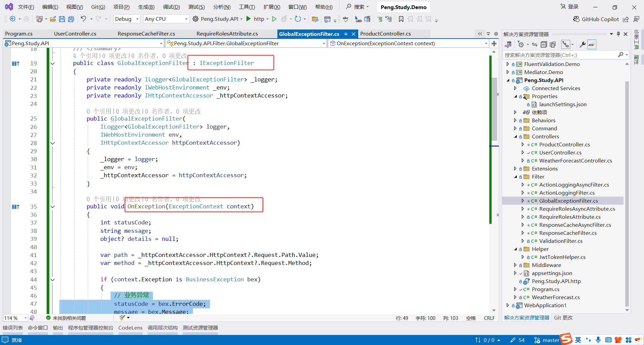Collapse the OnException method code block
Viewport: 644px width, 345px height.
click(53, 207)
